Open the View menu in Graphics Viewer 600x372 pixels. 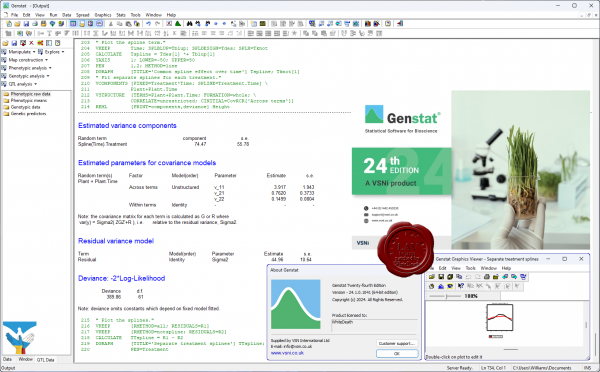tap(456, 268)
